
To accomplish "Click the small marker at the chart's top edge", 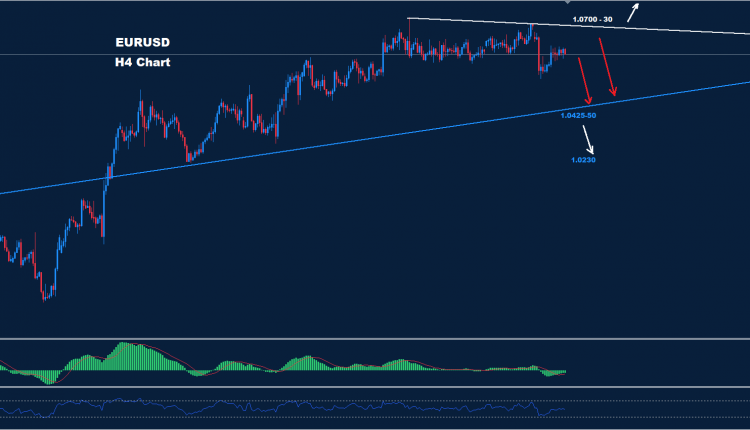I will point(567,2).
